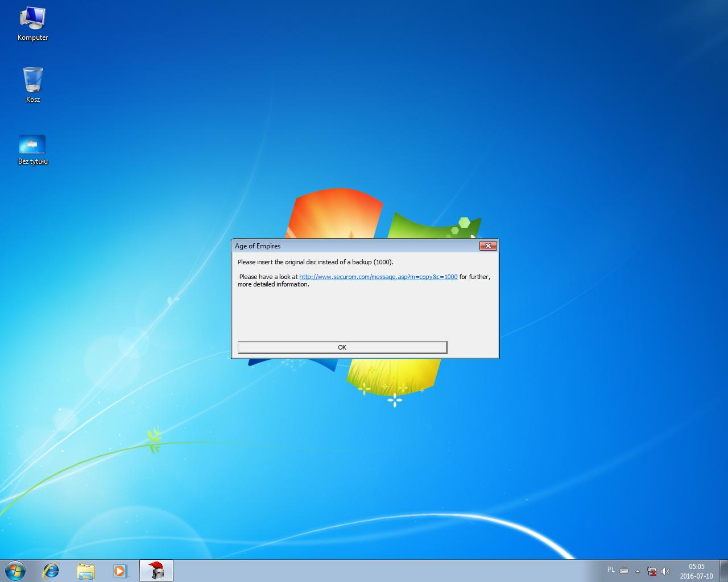
Task: Click the 'Please insert the original disc' message
Action: (316, 262)
